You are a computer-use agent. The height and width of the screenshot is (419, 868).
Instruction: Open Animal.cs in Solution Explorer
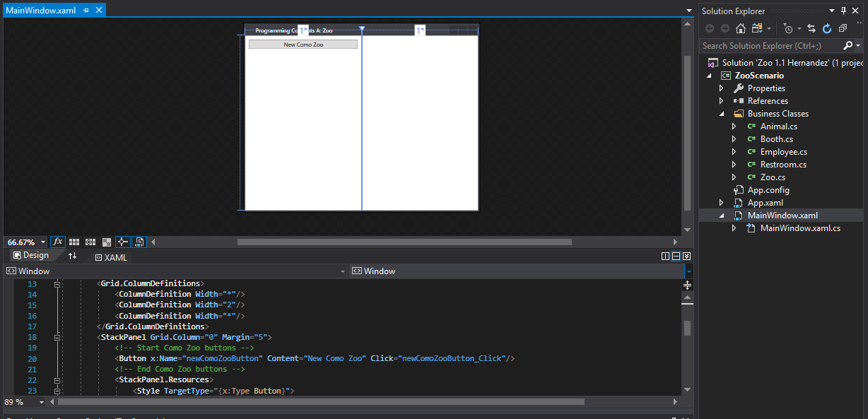coord(778,126)
